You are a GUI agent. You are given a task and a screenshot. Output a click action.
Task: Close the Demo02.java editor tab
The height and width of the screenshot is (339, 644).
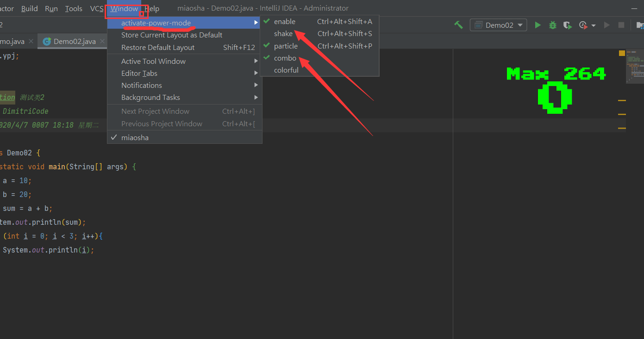click(x=103, y=41)
